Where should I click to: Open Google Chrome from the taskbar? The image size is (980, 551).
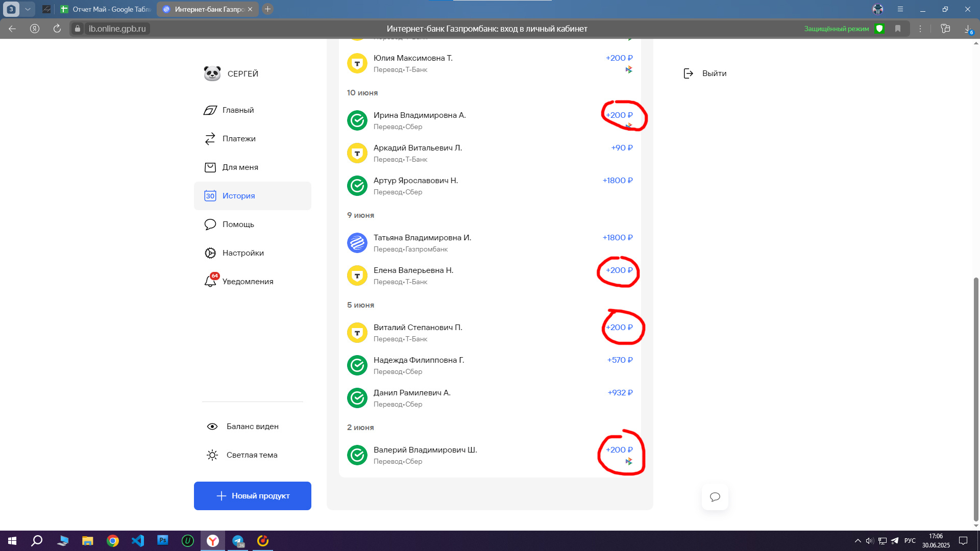coord(112,541)
